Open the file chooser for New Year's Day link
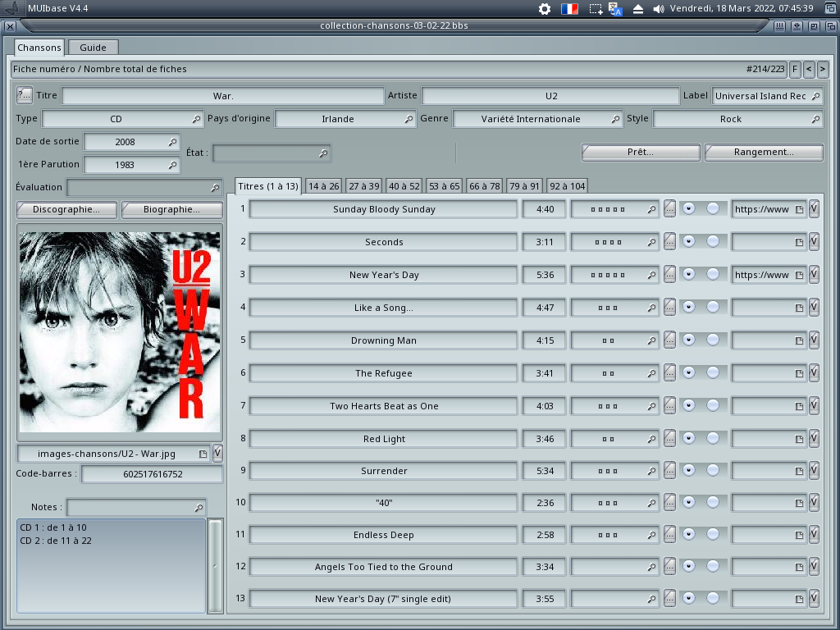 tap(799, 276)
